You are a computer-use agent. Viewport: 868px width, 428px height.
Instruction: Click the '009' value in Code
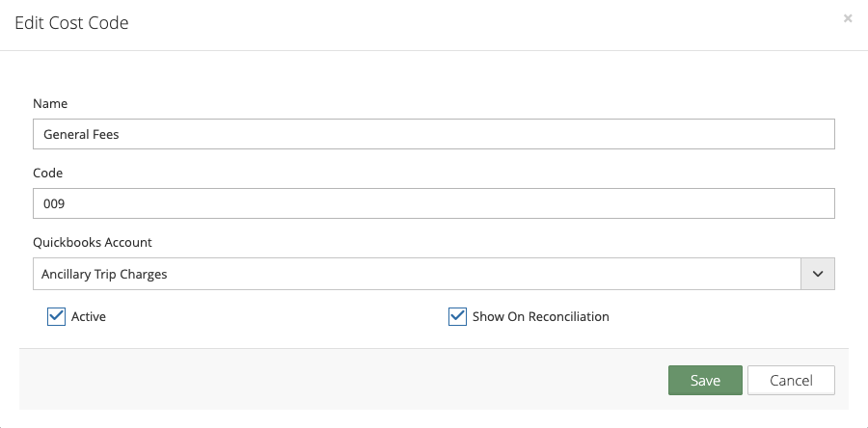(x=54, y=203)
